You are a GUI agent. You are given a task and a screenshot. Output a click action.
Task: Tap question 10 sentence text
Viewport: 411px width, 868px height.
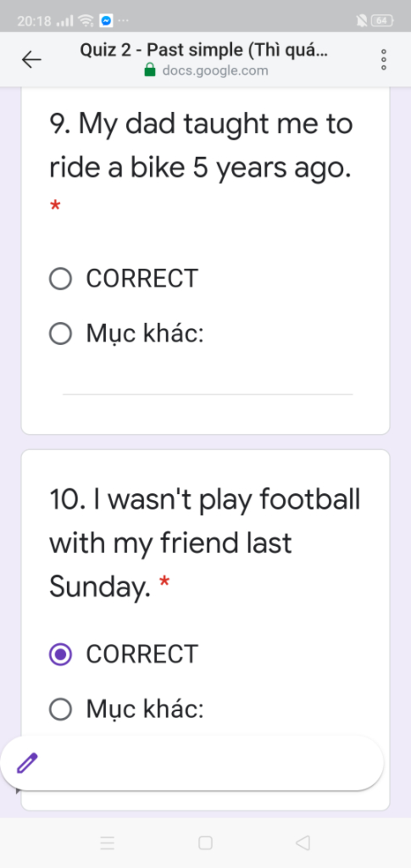tap(205, 542)
